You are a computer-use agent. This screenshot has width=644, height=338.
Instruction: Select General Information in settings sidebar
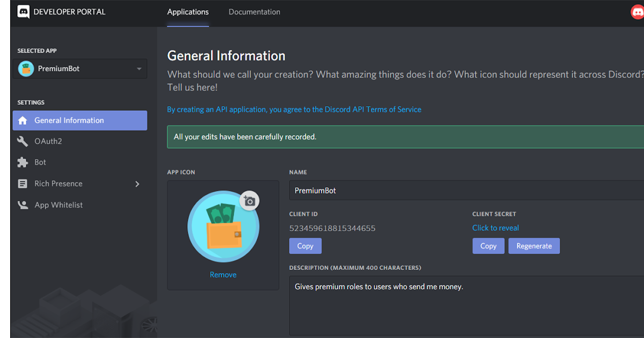point(80,121)
